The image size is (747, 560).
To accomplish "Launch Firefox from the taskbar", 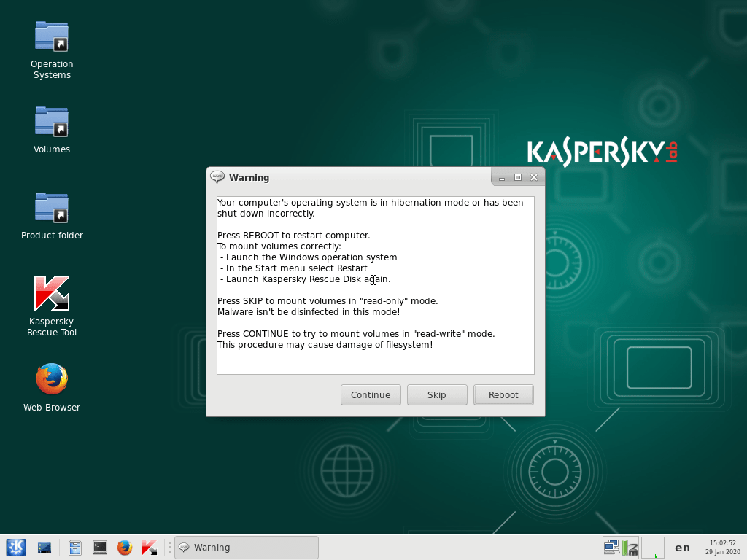I will (125, 548).
